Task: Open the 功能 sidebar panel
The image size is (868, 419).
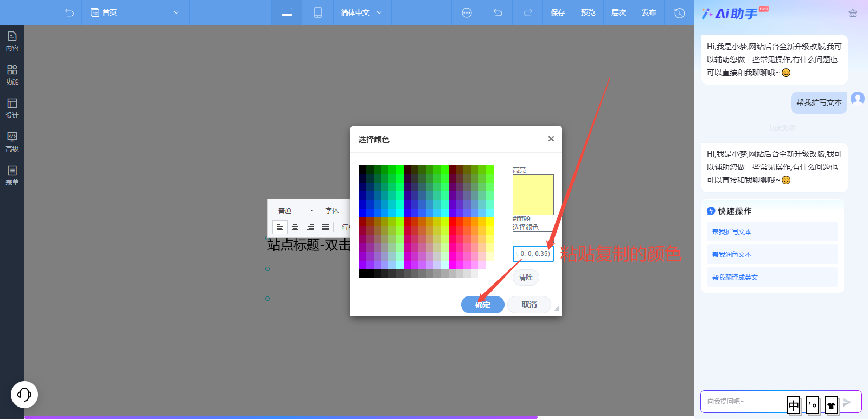Action: pyautogui.click(x=12, y=75)
